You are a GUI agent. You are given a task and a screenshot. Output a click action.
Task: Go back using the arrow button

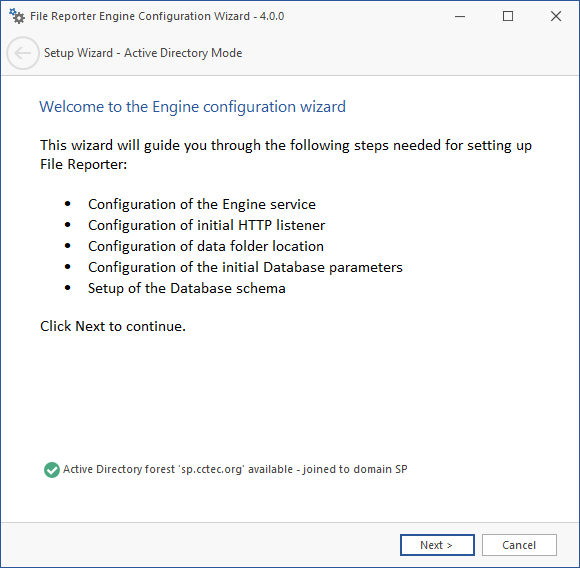coord(23,53)
